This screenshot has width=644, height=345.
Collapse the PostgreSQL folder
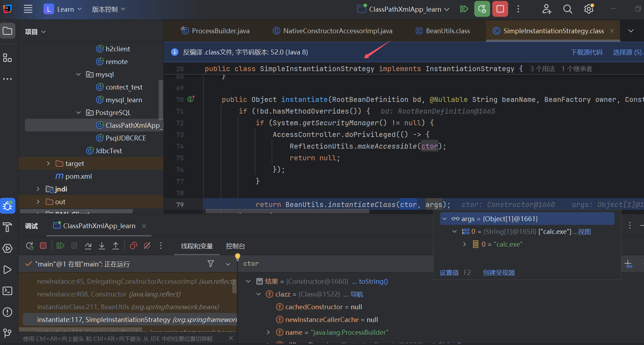[79, 113]
